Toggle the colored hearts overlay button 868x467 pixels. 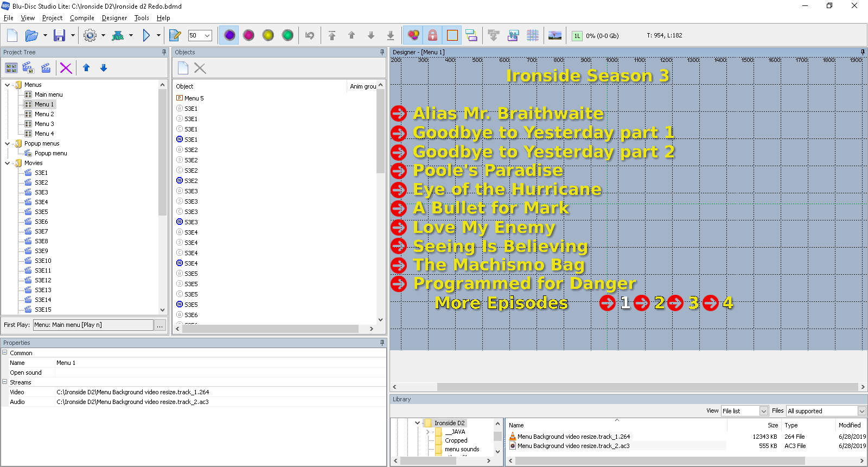(x=413, y=35)
